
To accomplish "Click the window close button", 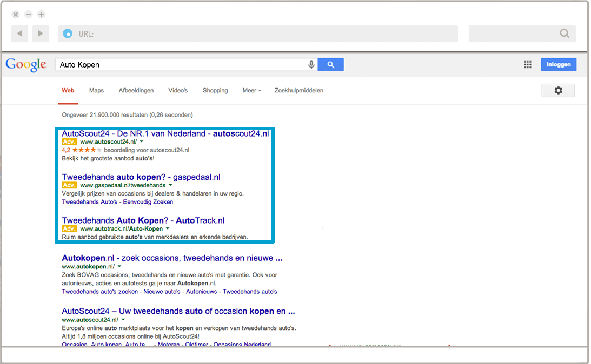I will 16,15.
